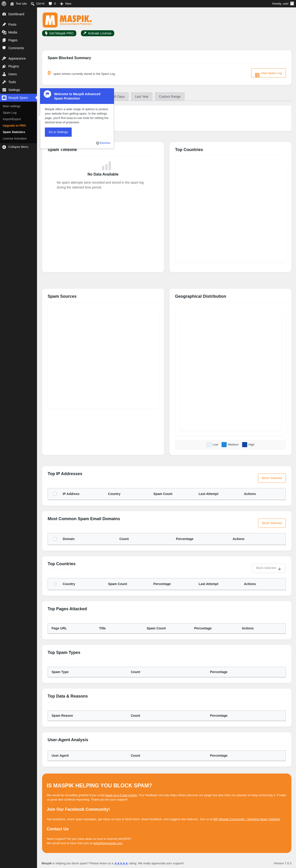Click the High legend color swatch
Screen dimensions: 296x868
coord(245,444)
